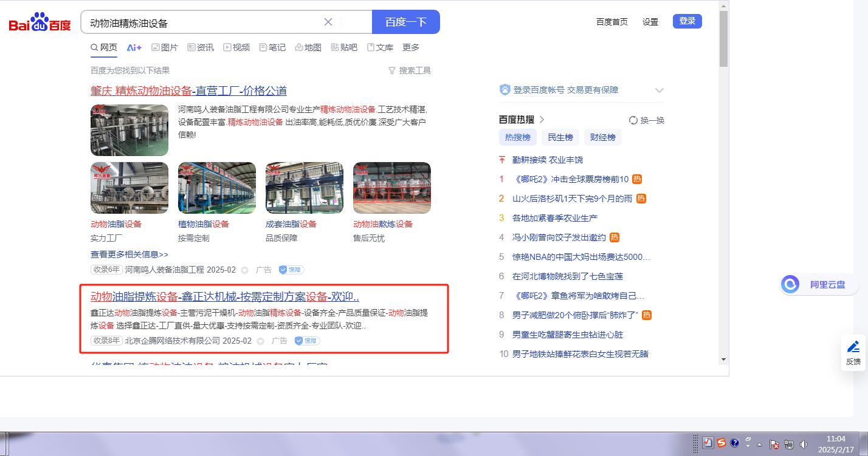The image size is (868, 456).
Task: Open the dropdown arrow on 河南鸣人装备 ad
Action: click(x=245, y=270)
